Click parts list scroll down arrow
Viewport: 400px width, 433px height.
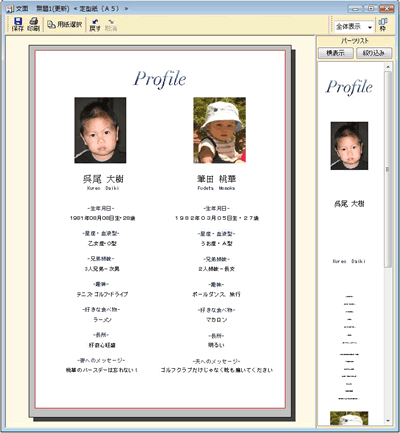pos(388,421)
